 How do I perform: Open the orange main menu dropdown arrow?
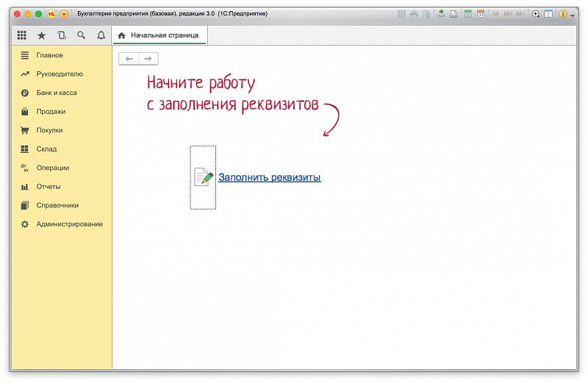coord(64,14)
